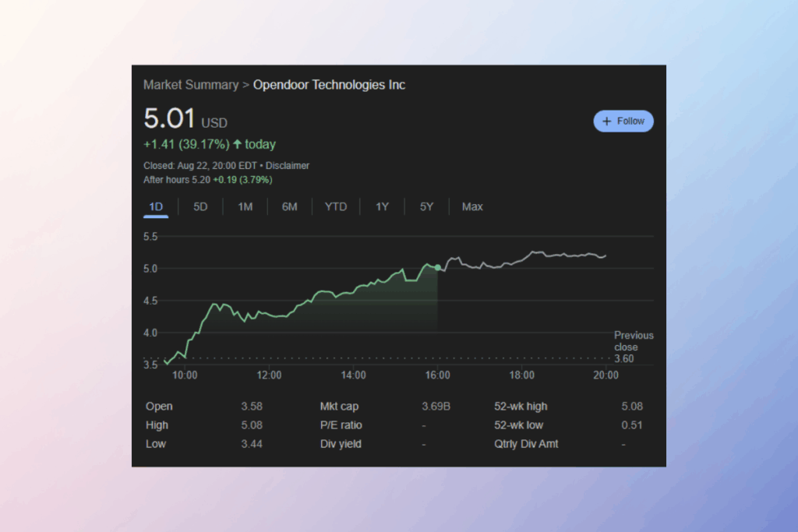Click the Follow button's plus icon

point(608,121)
